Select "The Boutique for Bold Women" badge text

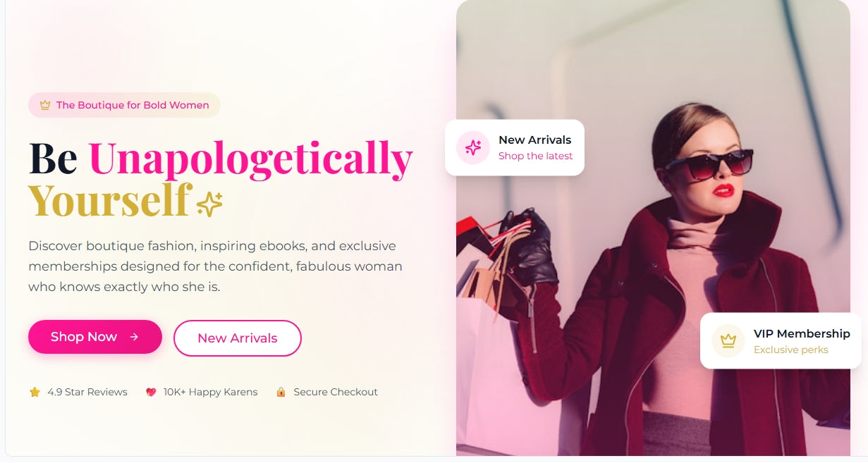133,105
